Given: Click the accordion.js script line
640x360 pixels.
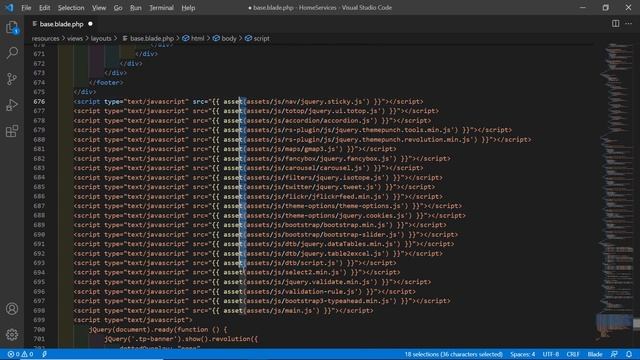Looking at the screenshot, I should (252, 121).
